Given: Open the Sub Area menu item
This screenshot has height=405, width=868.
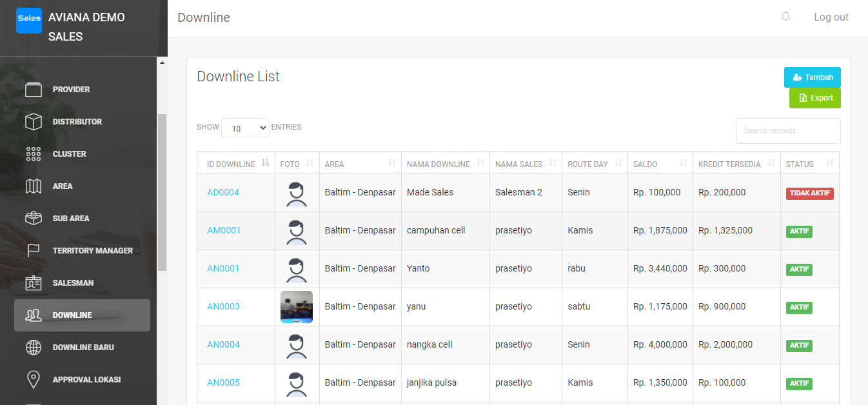Looking at the screenshot, I should tap(71, 219).
